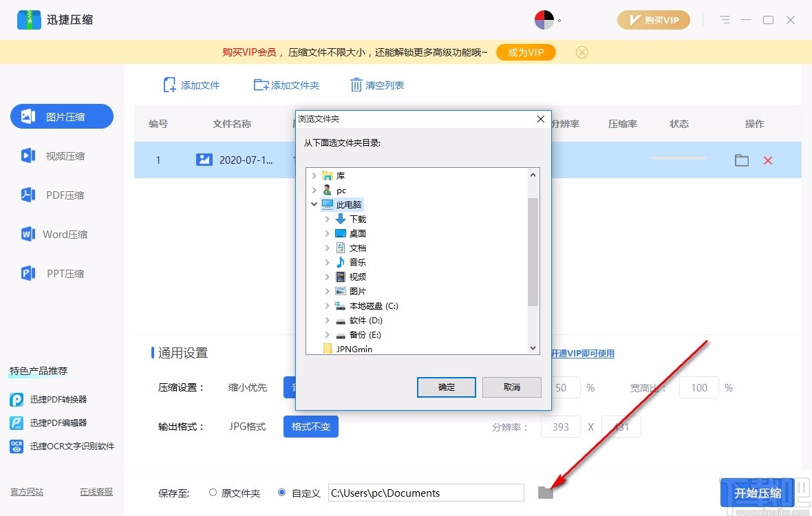Click 添加文件夹 in the toolbar
Image resolution: width=812 pixels, height=516 pixels.
click(x=286, y=84)
